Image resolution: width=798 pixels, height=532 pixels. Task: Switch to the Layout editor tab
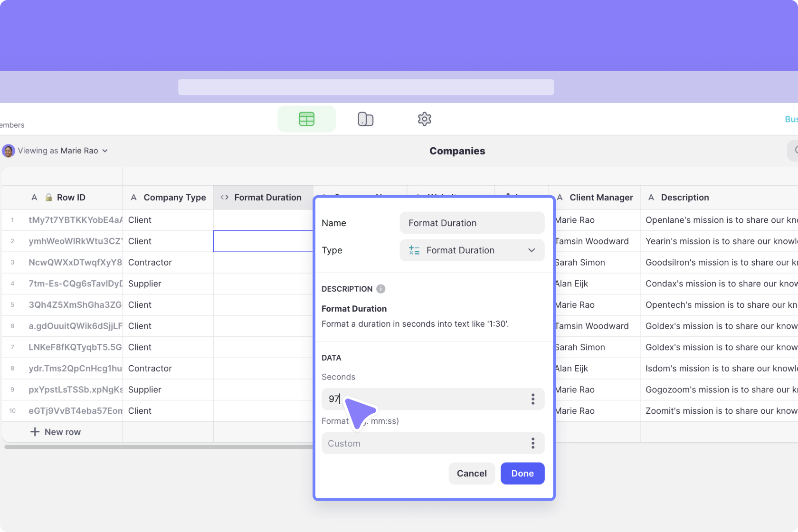coord(365,119)
